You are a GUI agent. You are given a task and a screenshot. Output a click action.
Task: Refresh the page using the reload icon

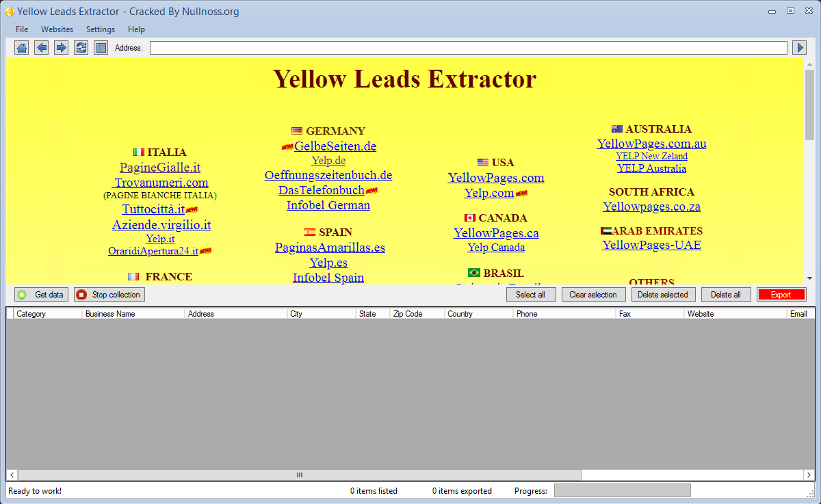[81, 48]
